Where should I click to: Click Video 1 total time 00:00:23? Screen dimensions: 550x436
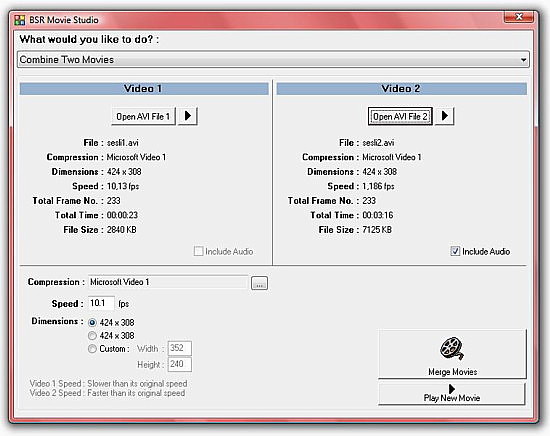[x=122, y=215]
